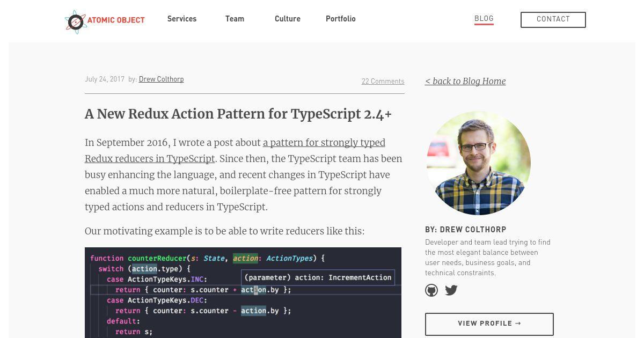The image size is (644, 338).
Task: Click the date July 24, 2017
Action: pos(105,79)
